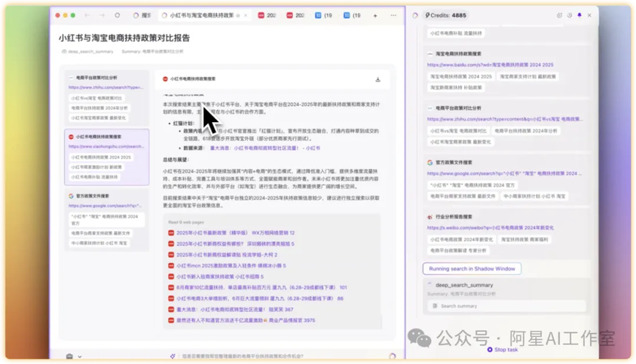Click the 小红书电商政策 2024年新变化 chip

[462, 240]
